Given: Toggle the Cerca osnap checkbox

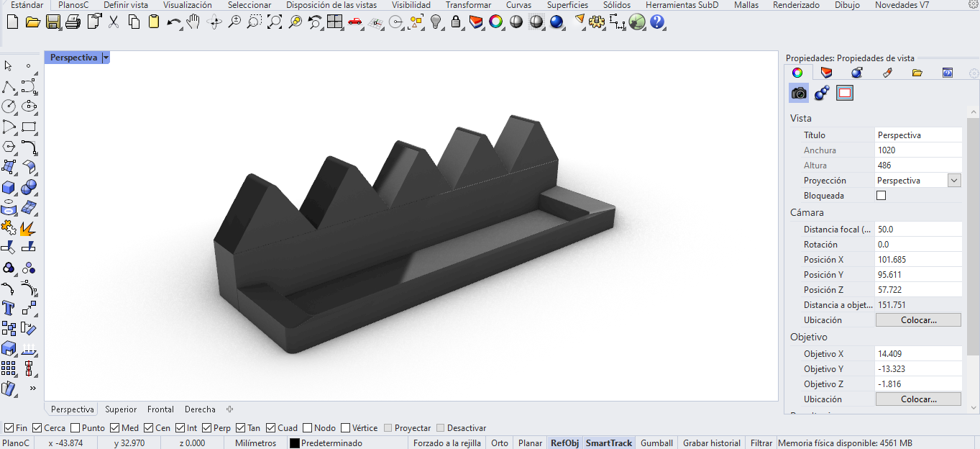Looking at the screenshot, I should pyautogui.click(x=37, y=428).
